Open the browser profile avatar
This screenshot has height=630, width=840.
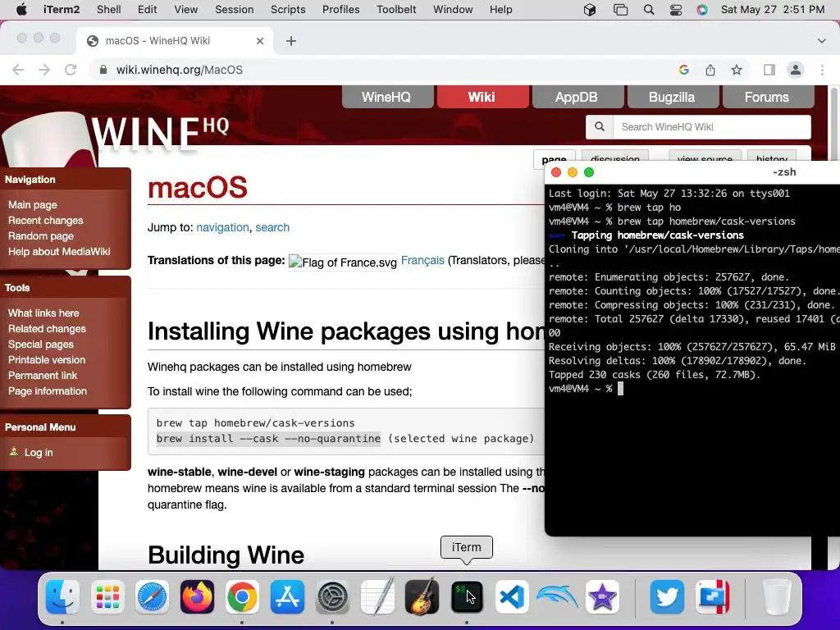[x=796, y=70]
